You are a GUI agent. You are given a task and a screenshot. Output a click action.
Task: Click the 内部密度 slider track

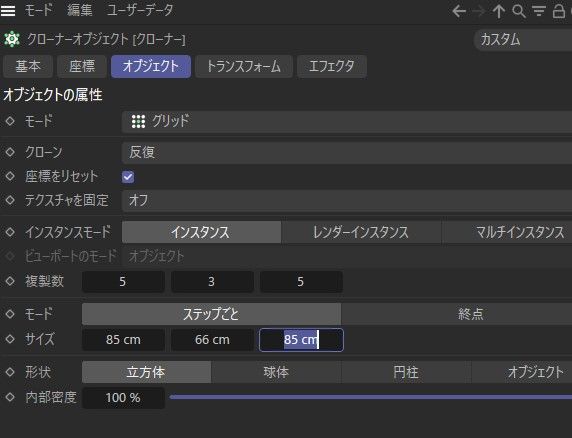tap(371, 397)
